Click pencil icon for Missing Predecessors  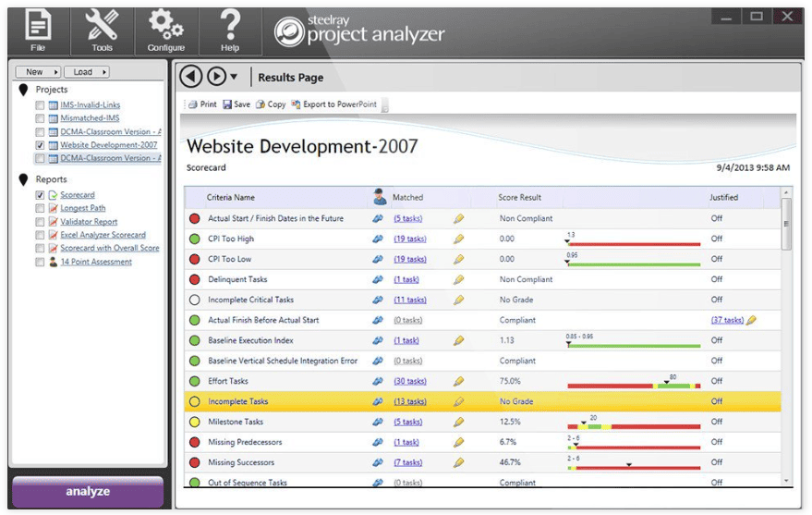tap(458, 443)
